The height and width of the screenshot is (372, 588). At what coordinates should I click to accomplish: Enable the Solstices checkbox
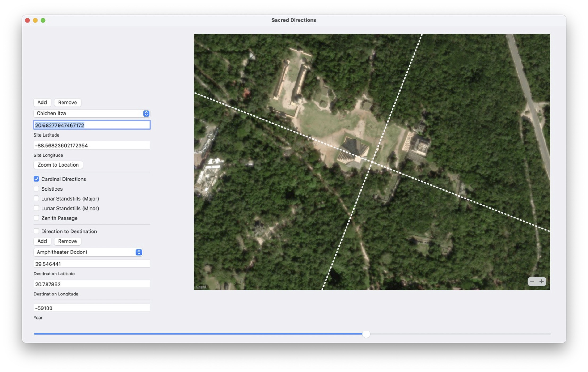point(36,189)
